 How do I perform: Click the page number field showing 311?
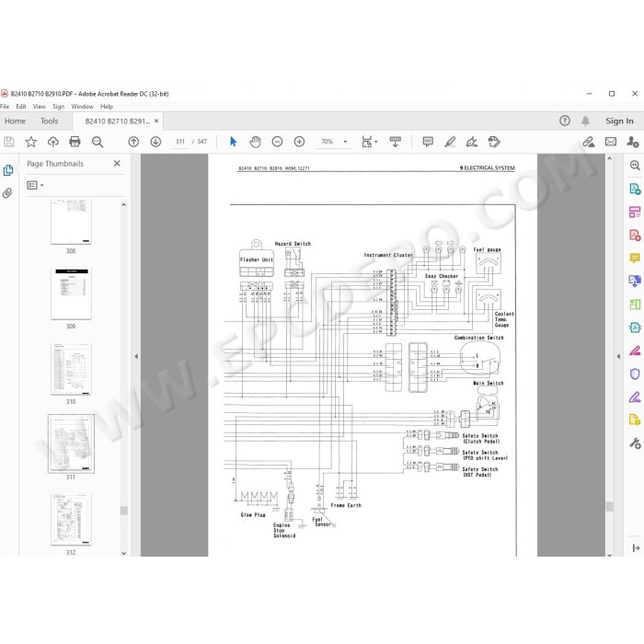[x=180, y=142]
